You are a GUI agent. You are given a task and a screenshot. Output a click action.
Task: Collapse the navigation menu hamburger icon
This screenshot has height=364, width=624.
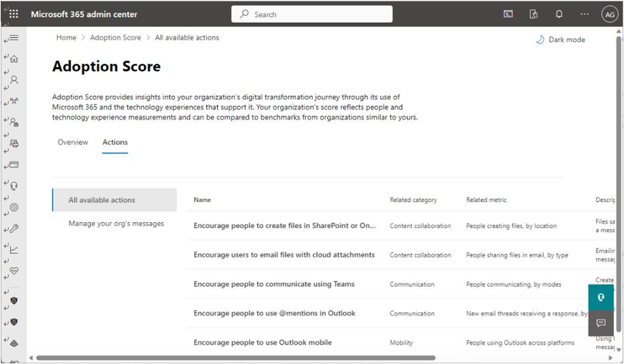[14, 38]
